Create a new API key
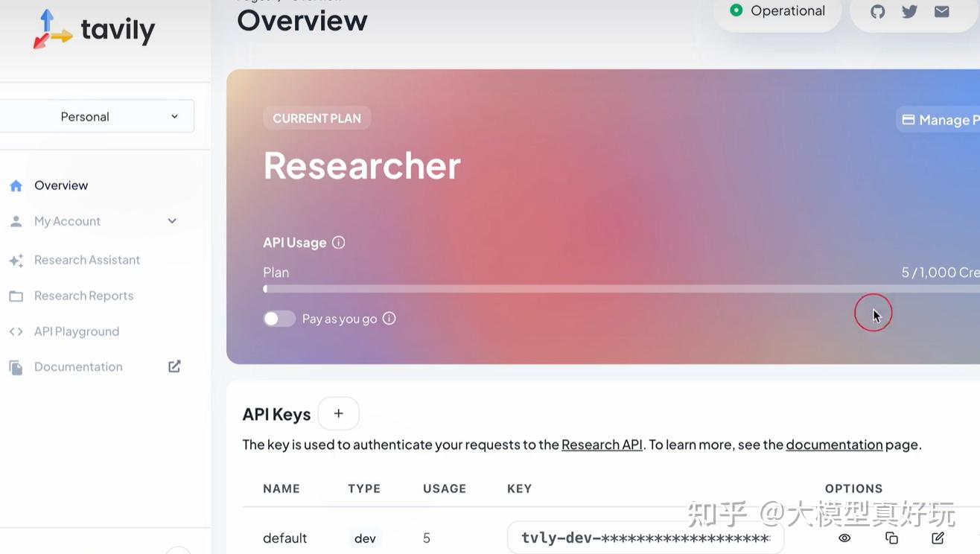 point(338,413)
